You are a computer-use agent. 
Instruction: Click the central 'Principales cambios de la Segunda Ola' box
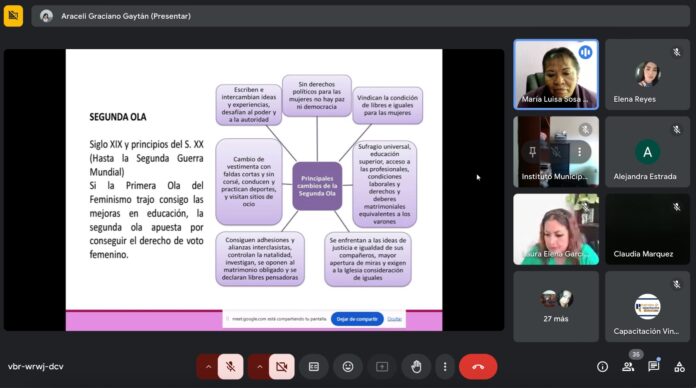coord(317,186)
